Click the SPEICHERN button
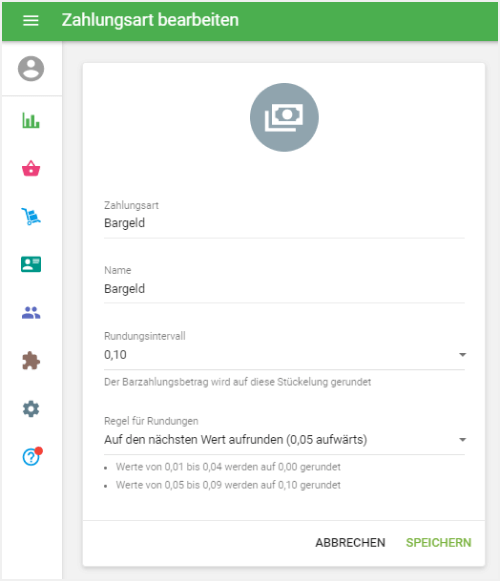This screenshot has width=500, height=581. 438,543
